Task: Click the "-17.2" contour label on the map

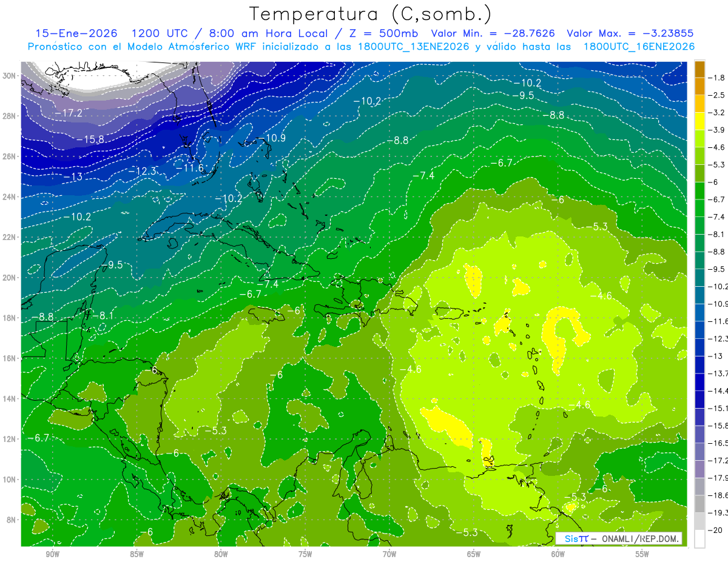Action: coord(69,113)
